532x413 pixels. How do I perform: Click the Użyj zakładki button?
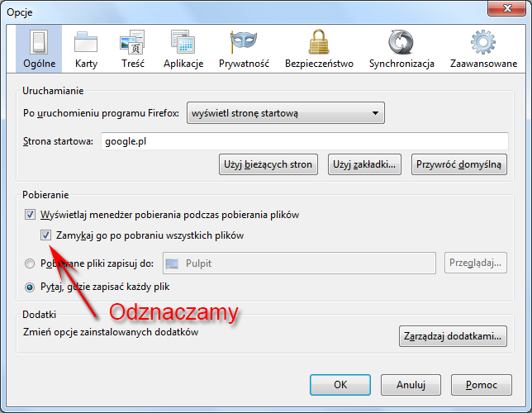pyautogui.click(x=364, y=164)
